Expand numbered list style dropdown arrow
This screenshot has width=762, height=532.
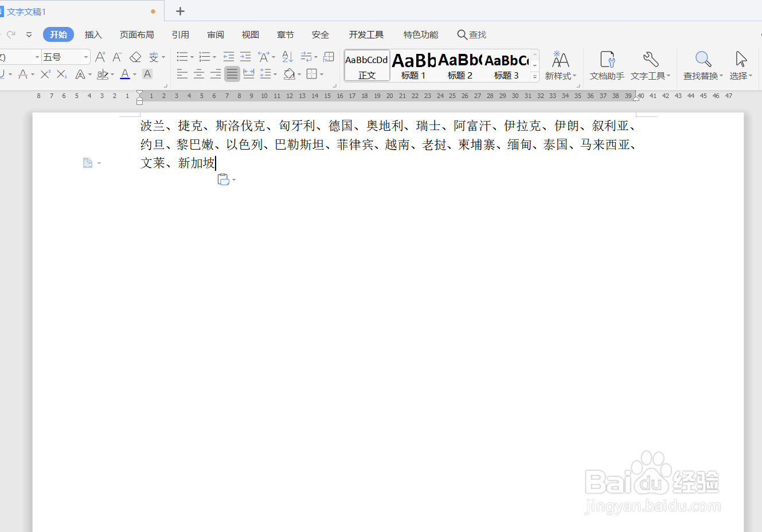click(x=214, y=57)
